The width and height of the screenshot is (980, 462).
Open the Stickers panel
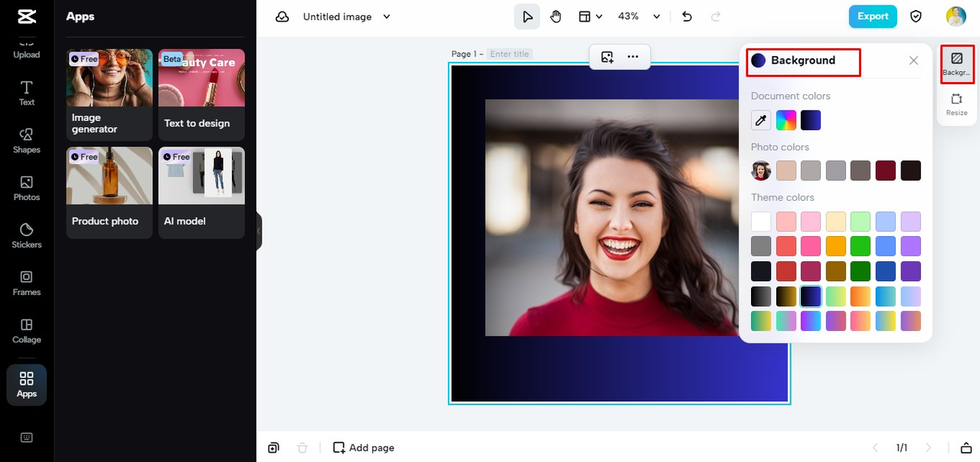click(x=27, y=235)
